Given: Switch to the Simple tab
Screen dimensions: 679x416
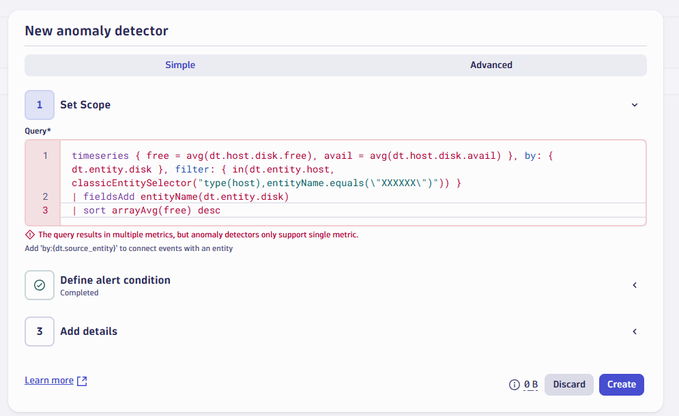Looking at the screenshot, I should tap(180, 65).
